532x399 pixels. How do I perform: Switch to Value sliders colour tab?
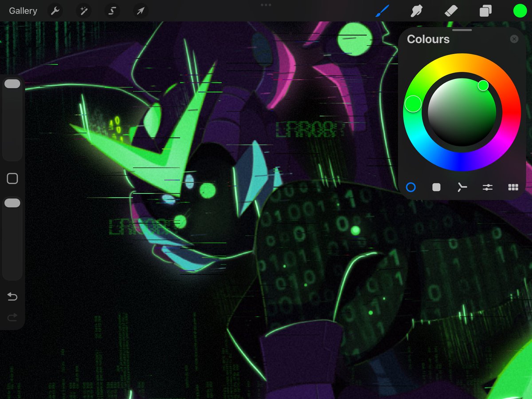(488, 187)
